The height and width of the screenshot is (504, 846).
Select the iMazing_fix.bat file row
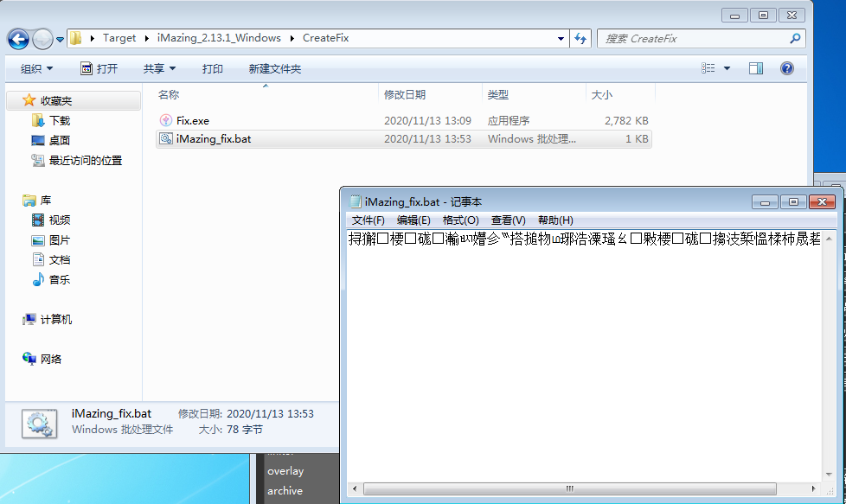click(x=404, y=139)
